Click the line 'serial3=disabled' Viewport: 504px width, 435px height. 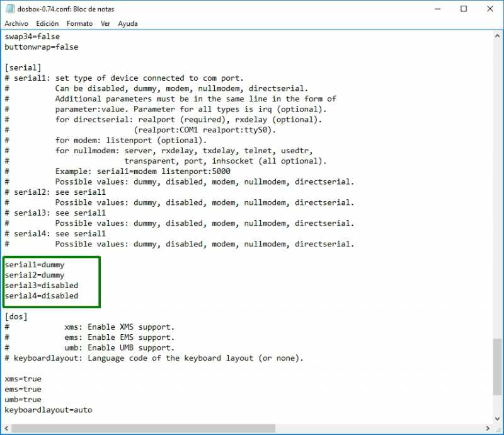coord(42,286)
